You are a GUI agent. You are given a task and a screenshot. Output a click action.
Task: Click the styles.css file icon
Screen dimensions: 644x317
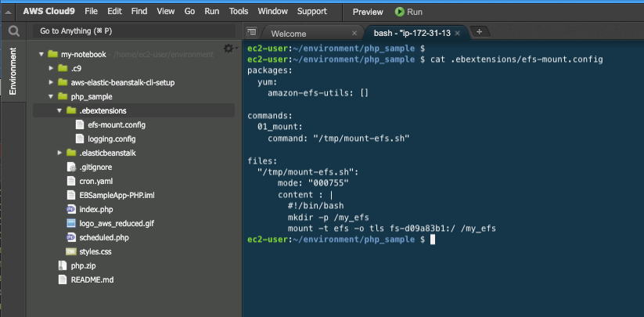(x=71, y=251)
